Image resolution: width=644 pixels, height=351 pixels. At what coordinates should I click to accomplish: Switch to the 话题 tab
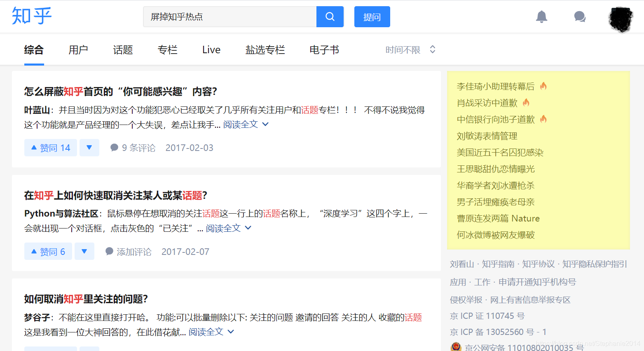tap(123, 50)
